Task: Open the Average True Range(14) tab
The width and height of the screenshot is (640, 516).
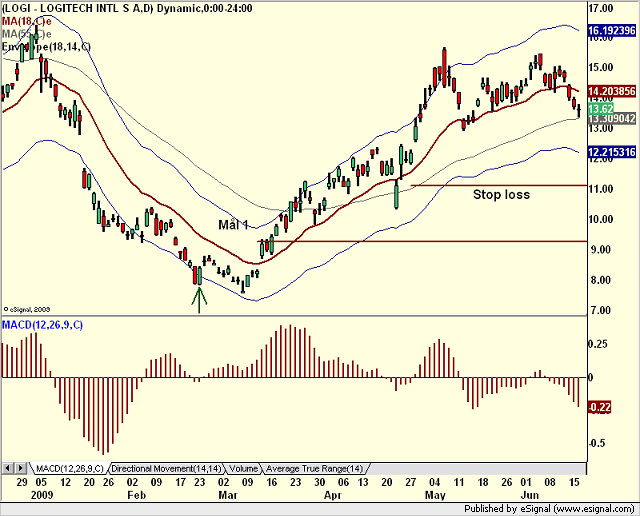Action: pyautogui.click(x=315, y=468)
